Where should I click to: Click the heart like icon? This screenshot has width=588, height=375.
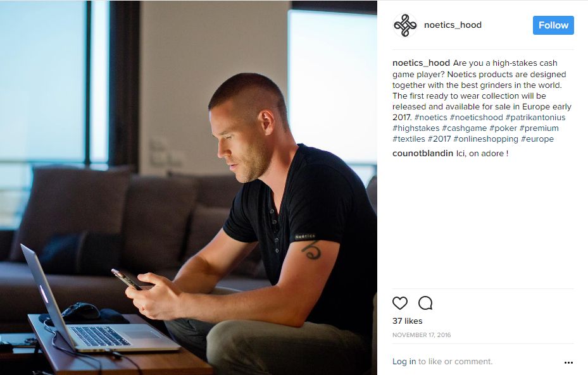[400, 303]
